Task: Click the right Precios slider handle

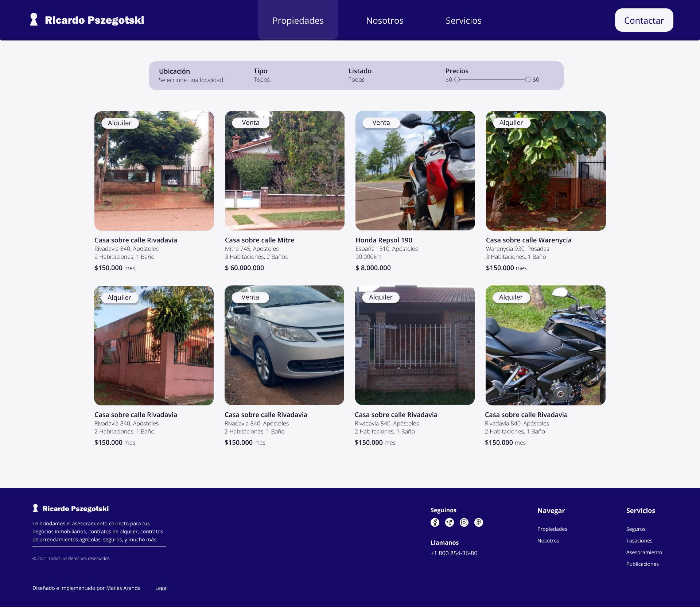Action: coord(528,79)
